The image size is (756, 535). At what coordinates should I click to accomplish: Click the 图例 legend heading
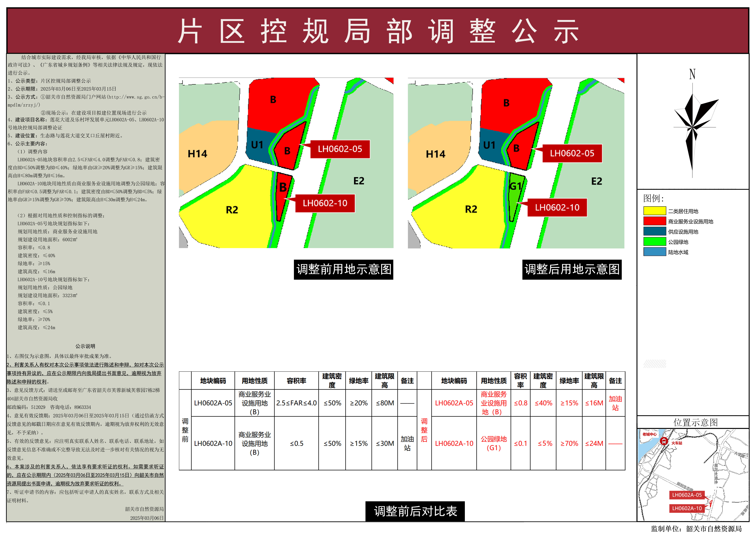click(654, 198)
